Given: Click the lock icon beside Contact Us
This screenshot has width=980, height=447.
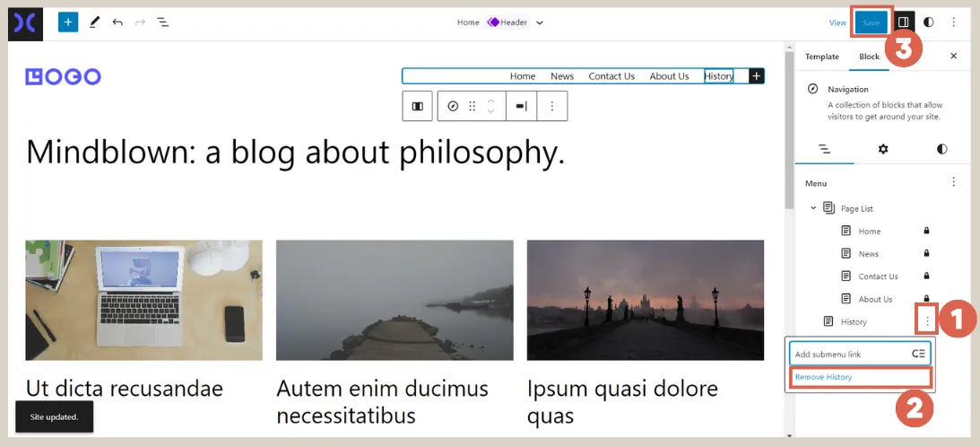Looking at the screenshot, I should [926, 276].
